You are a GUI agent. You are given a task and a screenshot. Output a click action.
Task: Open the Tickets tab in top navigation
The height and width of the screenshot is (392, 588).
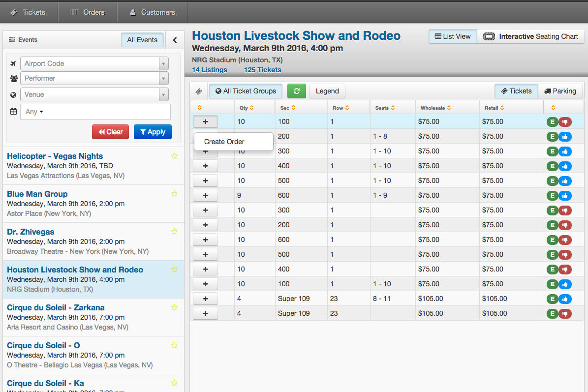[x=29, y=12]
